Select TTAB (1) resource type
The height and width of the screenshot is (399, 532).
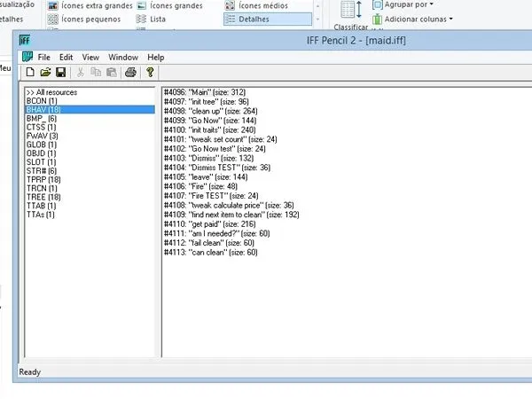click(x=90, y=206)
